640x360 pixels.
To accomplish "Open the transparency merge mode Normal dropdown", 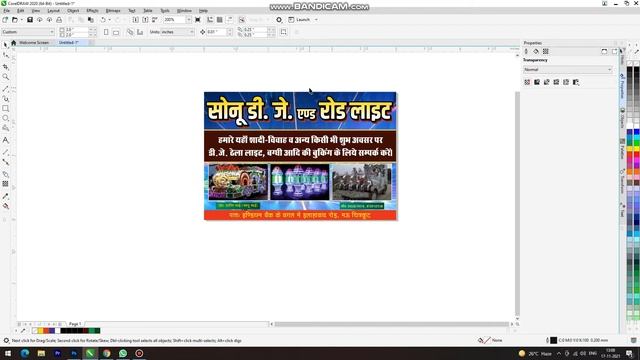I will [x=568, y=70].
